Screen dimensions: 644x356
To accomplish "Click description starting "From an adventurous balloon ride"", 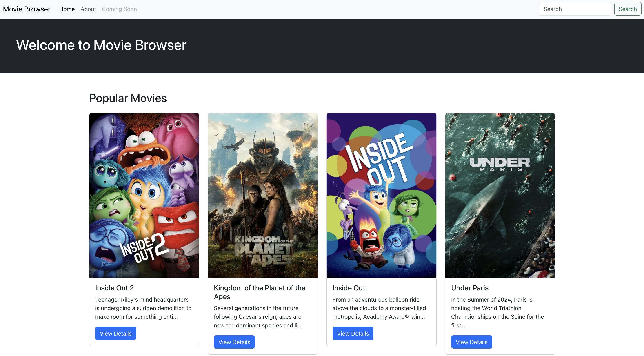I will [x=379, y=308].
